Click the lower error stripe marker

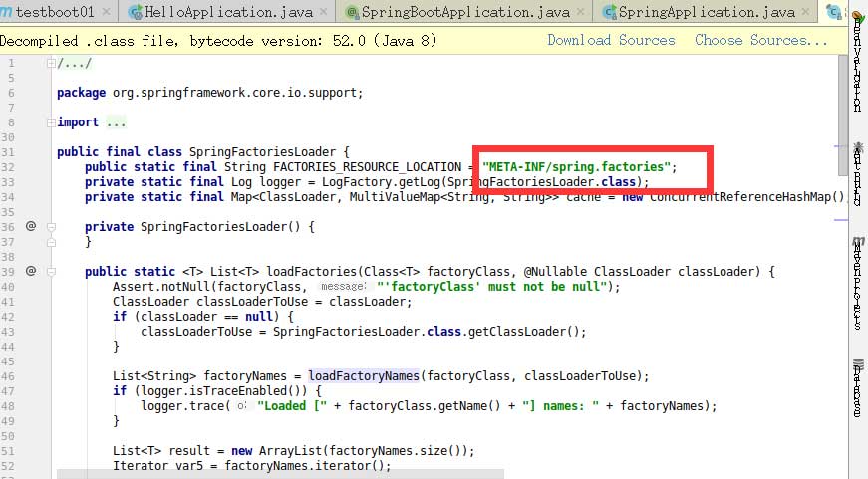tap(840, 220)
